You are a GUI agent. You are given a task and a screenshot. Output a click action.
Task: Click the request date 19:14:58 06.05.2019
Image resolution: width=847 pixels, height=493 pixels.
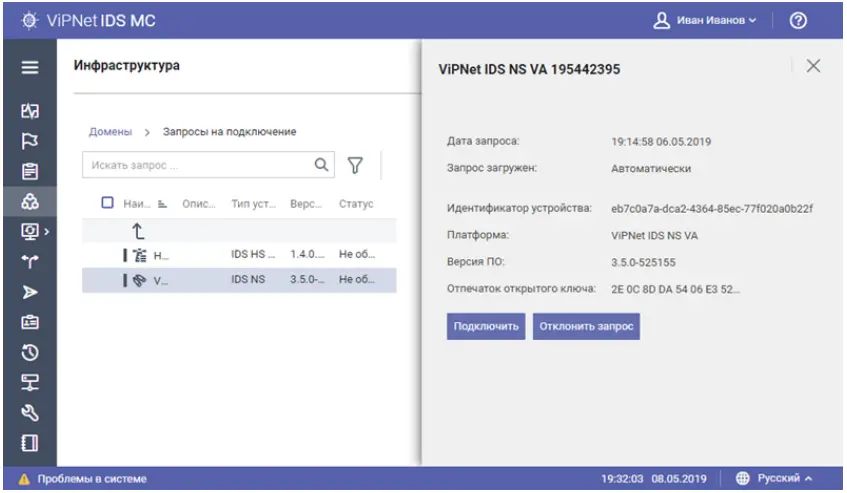[661, 141]
